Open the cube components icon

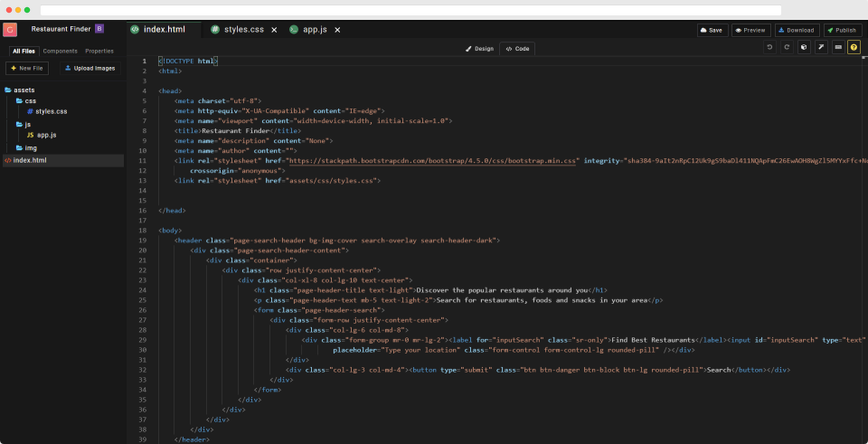tap(804, 48)
